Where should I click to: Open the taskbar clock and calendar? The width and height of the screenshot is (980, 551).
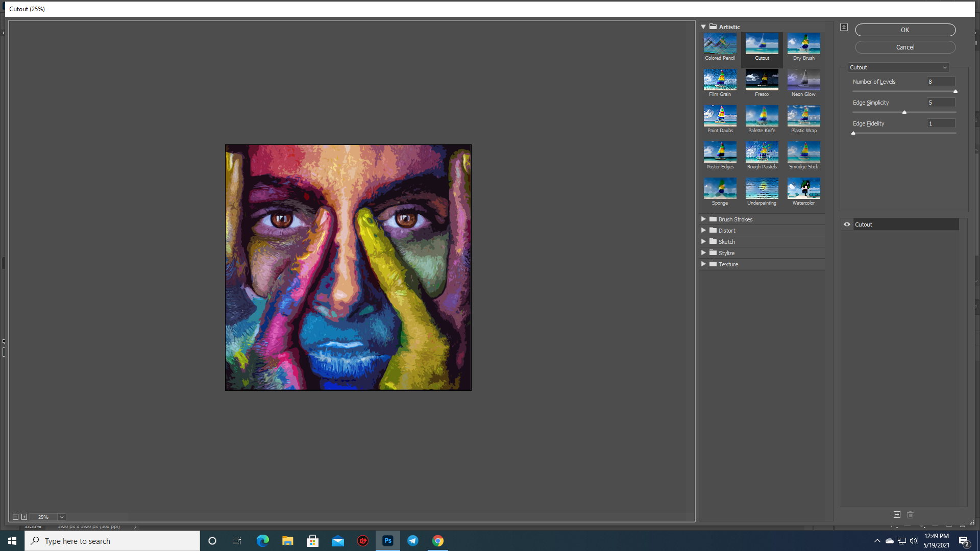(936, 541)
